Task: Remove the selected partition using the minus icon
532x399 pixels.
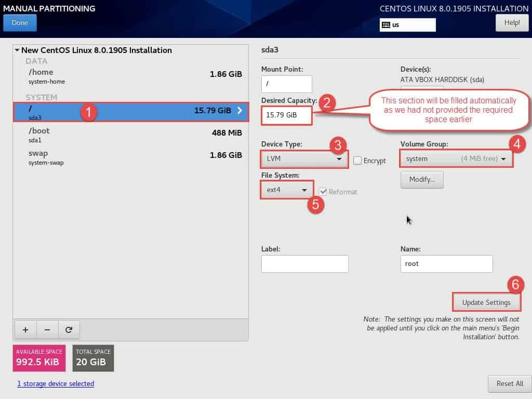Action: (47, 329)
